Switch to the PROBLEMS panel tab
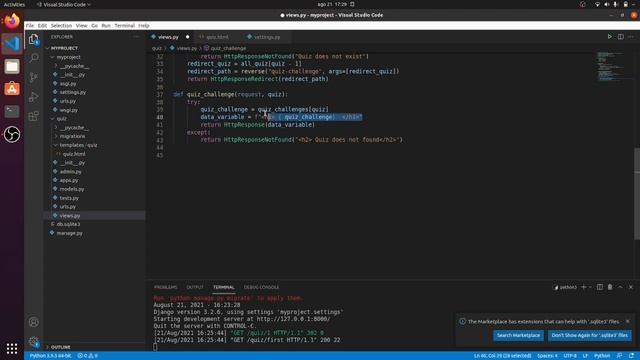640x360 pixels. coord(166,287)
